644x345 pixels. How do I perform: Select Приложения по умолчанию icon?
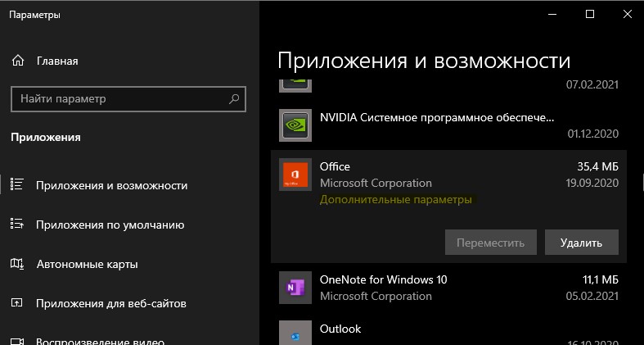tap(17, 224)
